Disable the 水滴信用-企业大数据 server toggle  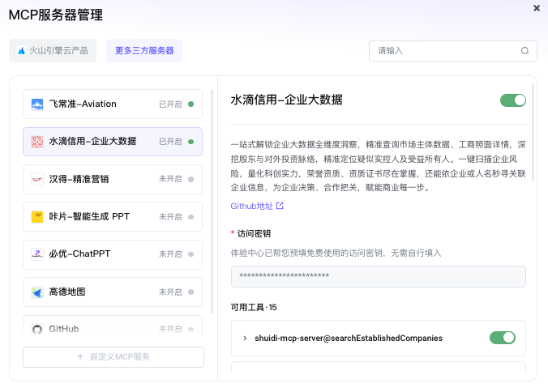(x=512, y=100)
